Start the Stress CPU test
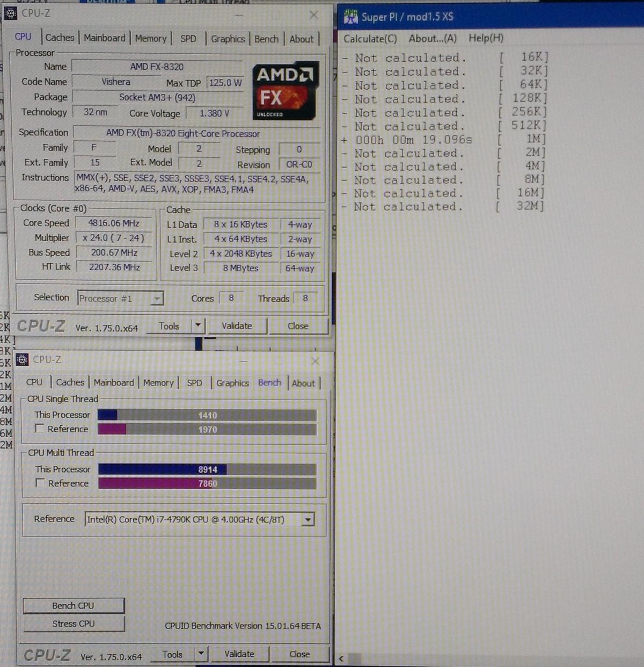Image resolution: width=644 pixels, height=667 pixels. [x=74, y=624]
